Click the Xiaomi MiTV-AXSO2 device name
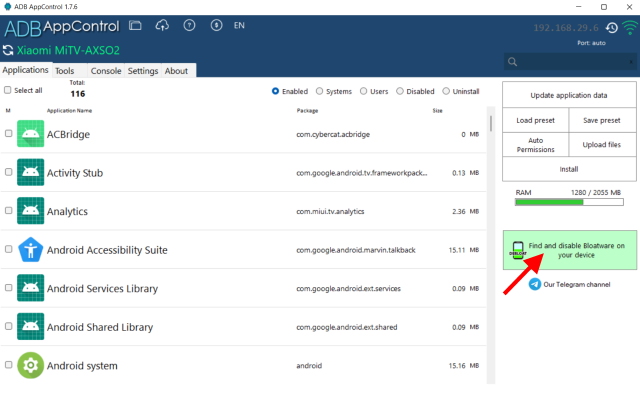The width and height of the screenshot is (640, 393). 68,50
